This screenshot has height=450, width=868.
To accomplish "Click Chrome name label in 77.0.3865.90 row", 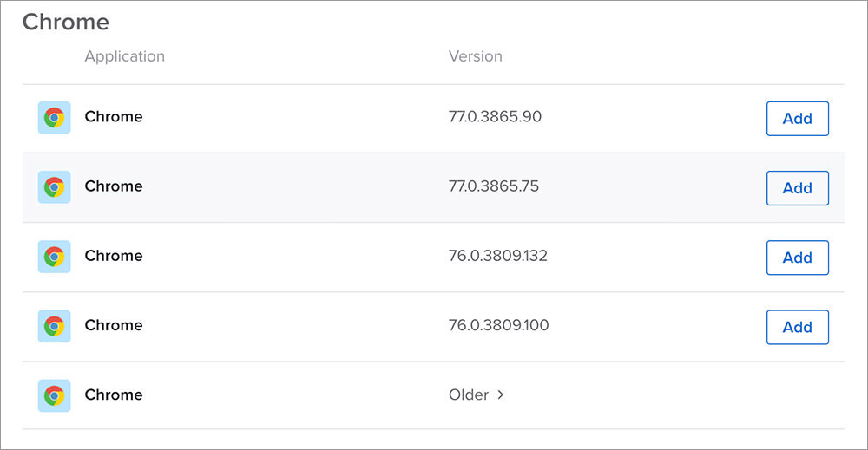I will coord(114,117).
